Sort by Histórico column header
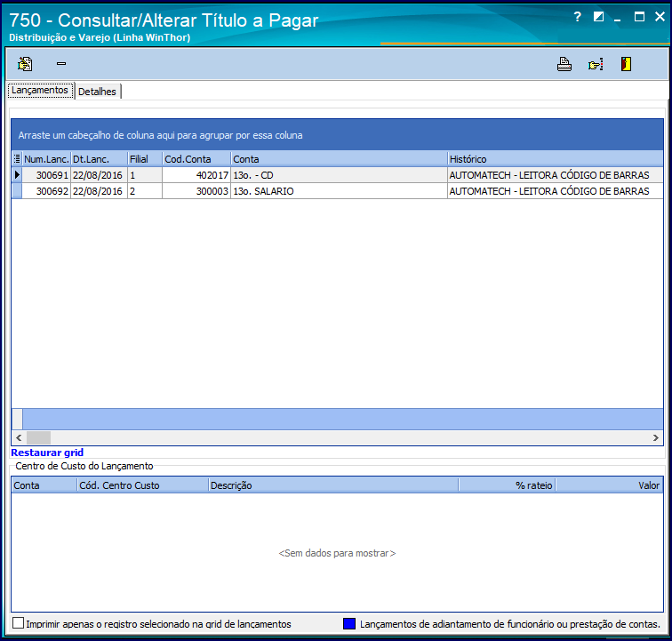Viewport: 672px width, 641px height. (x=556, y=159)
